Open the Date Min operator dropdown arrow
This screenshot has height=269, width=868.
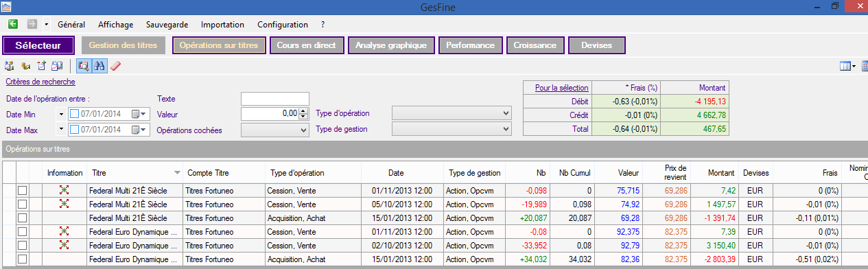(61, 114)
